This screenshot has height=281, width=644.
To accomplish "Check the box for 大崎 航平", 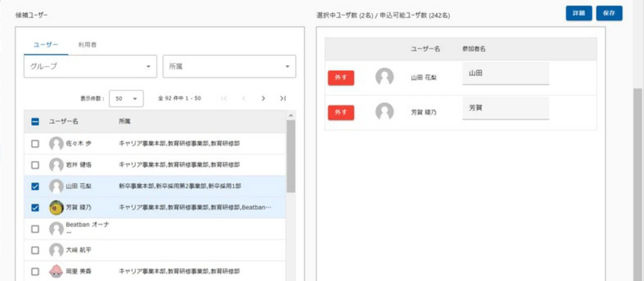I will (35, 250).
